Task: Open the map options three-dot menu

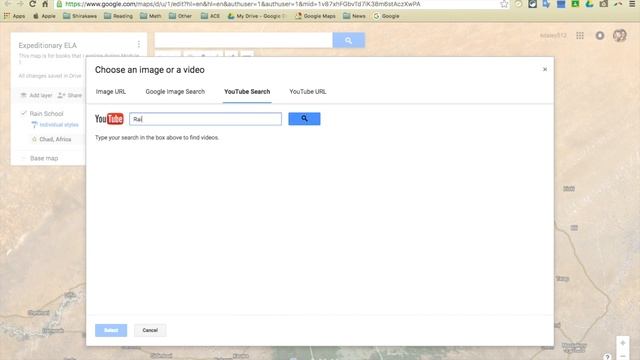Action: coord(139,44)
